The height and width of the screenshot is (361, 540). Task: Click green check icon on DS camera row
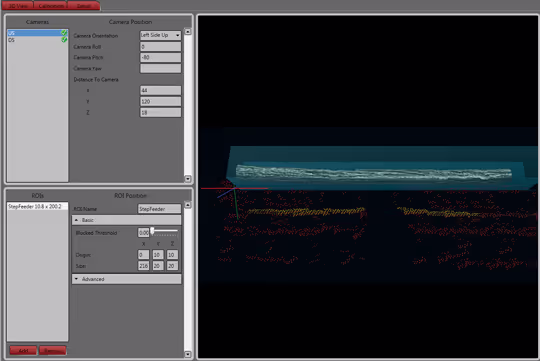point(64,40)
